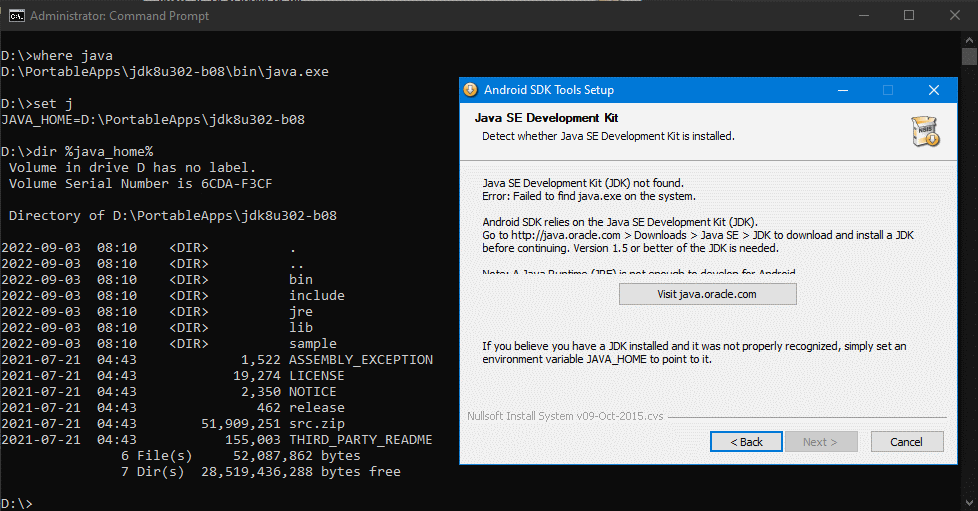The width and height of the screenshot is (978, 511).
Task: Click the 'Java SE Development Kit' heading
Action: (546, 118)
